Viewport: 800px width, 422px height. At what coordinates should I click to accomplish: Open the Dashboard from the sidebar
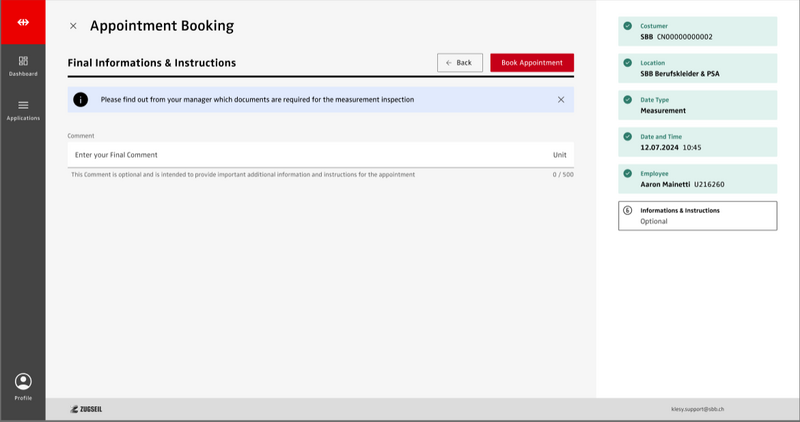coord(23,66)
